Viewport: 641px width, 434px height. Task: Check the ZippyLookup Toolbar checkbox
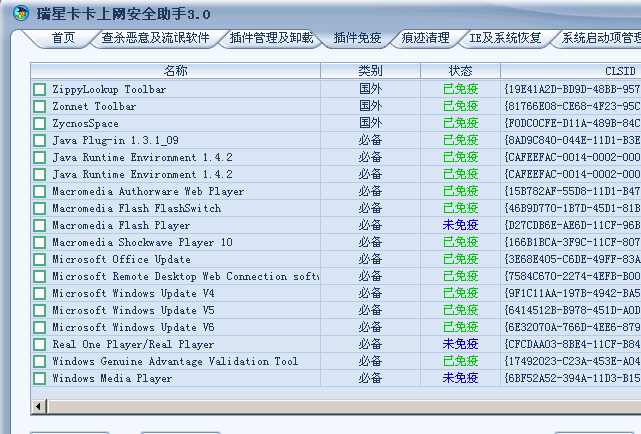(40, 89)
